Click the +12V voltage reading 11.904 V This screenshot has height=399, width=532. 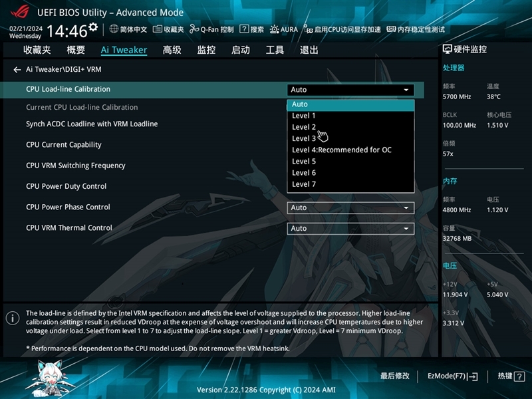click(x=454, y=295)
